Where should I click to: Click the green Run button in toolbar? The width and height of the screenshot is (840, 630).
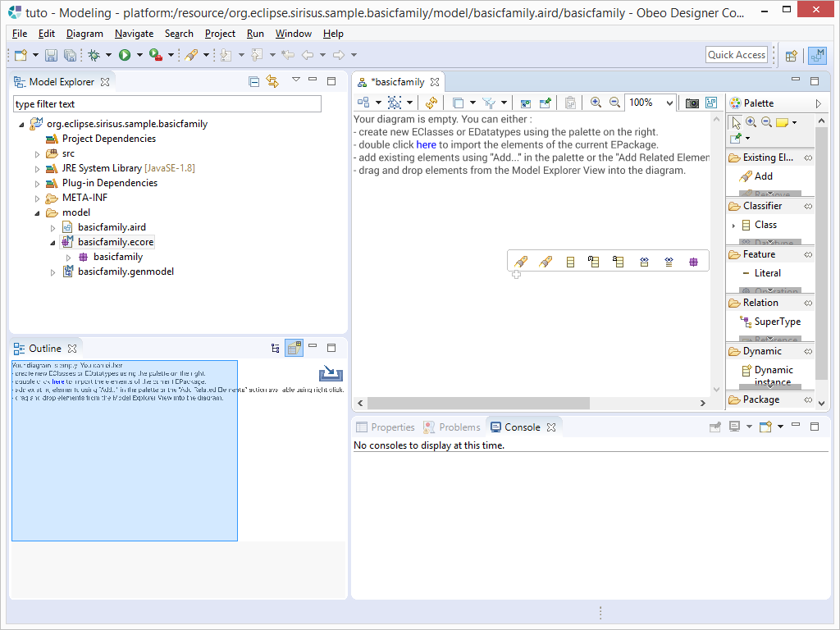click(x=125, y=55)
